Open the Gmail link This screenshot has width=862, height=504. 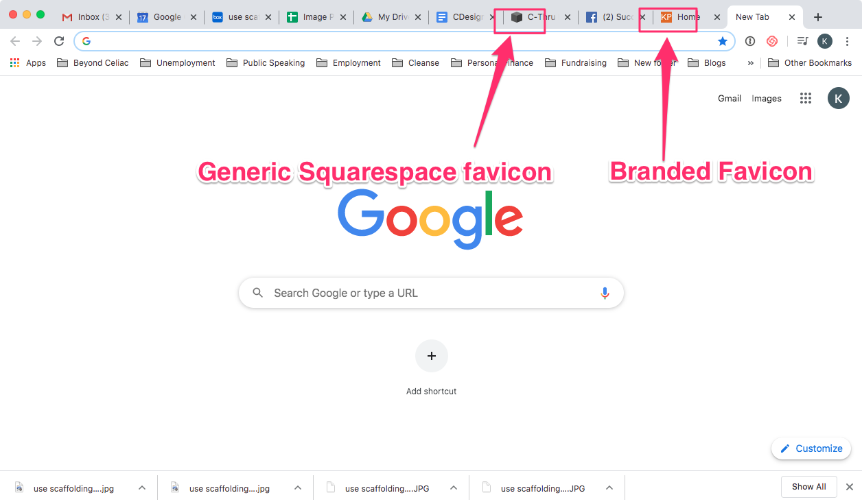[730, 98]
